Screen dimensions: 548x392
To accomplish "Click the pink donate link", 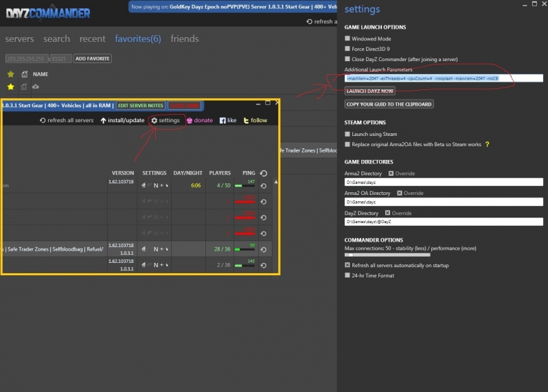I will pyautogui.click(x=200, y=120).
